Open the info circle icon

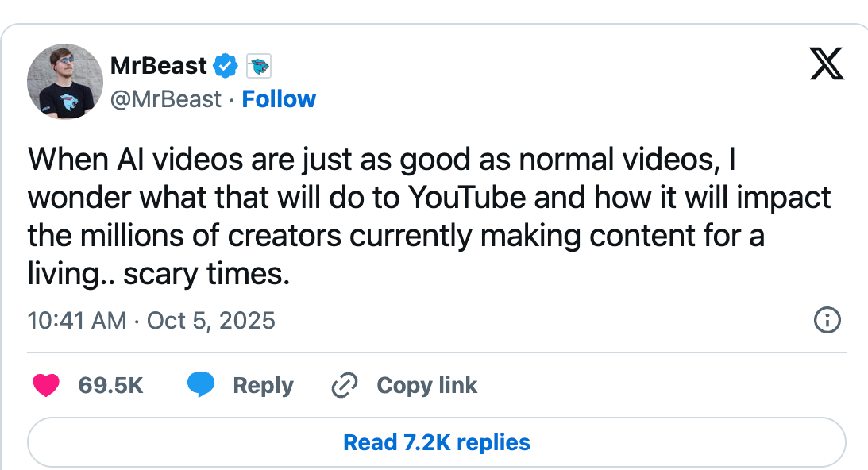(827, 321)
